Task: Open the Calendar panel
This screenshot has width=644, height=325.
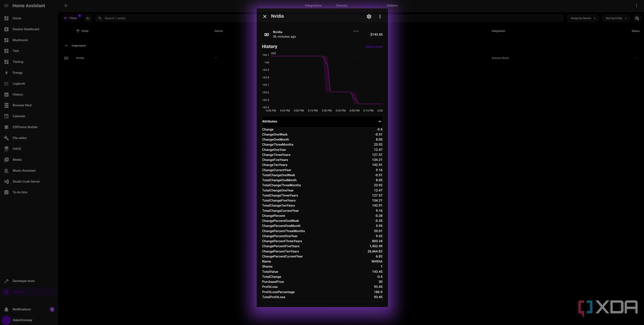Action: pos(29,116)
